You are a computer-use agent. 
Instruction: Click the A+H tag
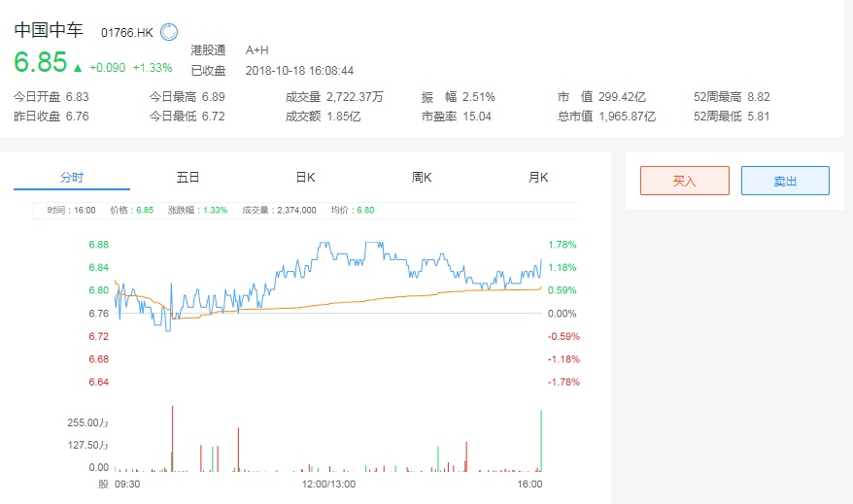(257, 50)
